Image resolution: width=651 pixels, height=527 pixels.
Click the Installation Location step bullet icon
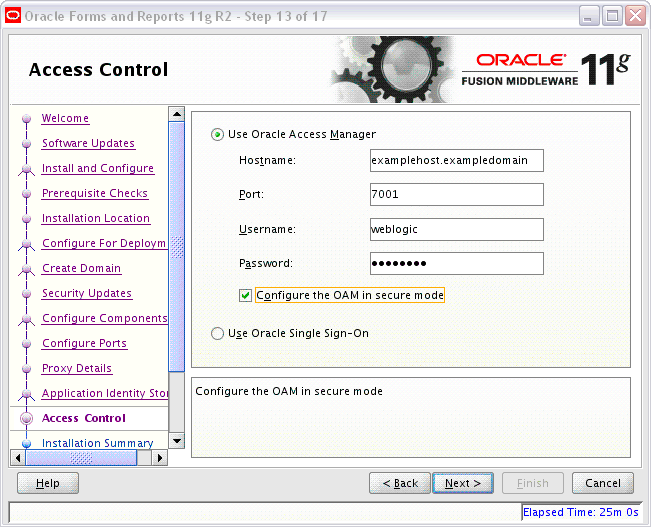click(x=27, y=218)
